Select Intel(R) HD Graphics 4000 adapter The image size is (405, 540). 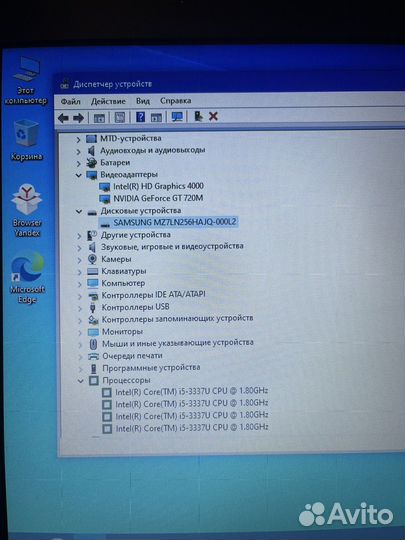(158, 186)
